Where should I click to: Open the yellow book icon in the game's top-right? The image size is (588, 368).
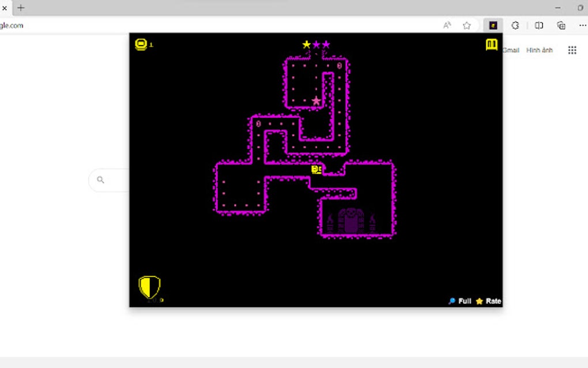pyautogui.click(x=491, y=44)
